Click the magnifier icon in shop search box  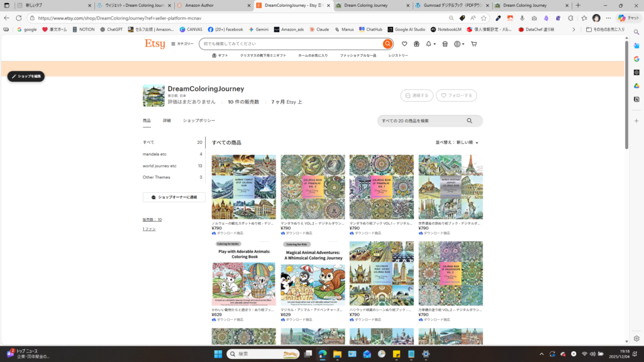pos(469,121)
